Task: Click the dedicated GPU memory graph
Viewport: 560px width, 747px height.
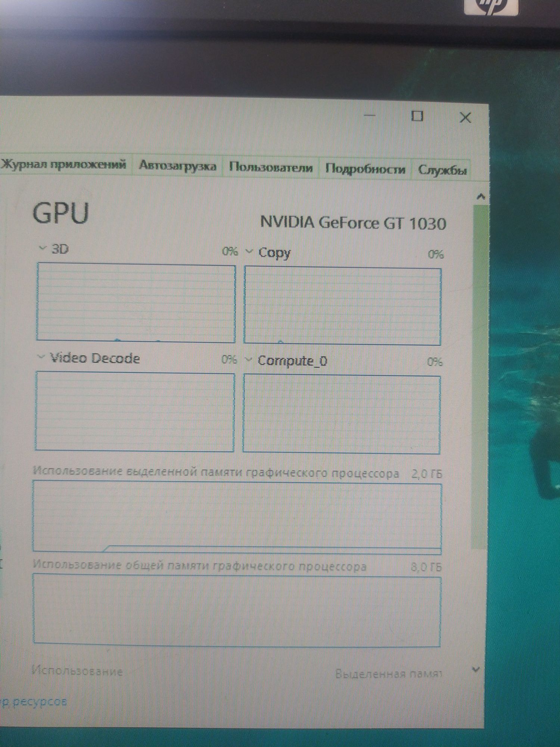Action: pos(237,517)
